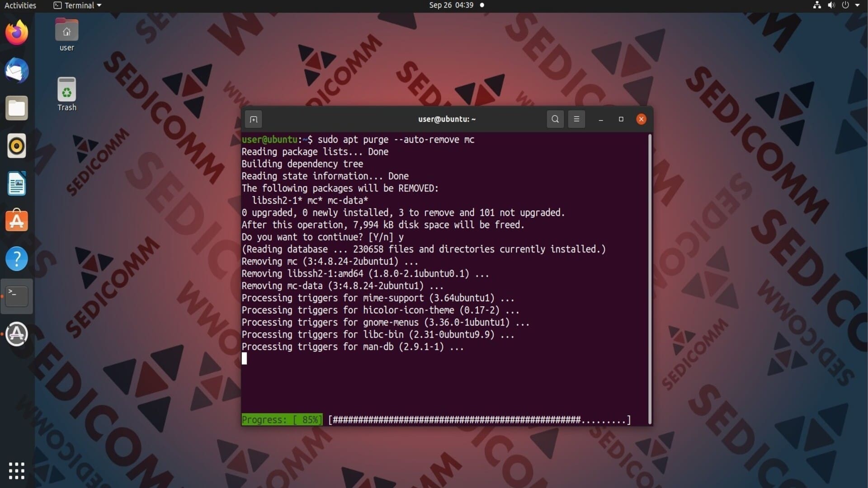Open the terminal hamburger menu
This screenshot has height=488, width=868.
(576, 119)
